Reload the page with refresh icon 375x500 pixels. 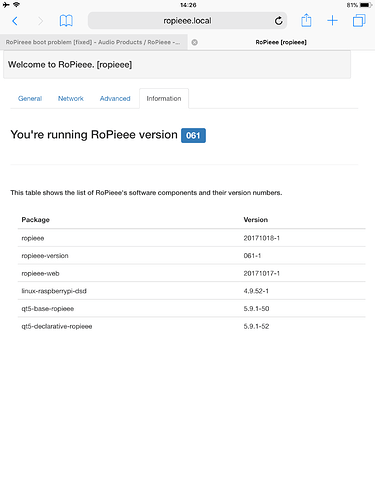click(278, 21)
